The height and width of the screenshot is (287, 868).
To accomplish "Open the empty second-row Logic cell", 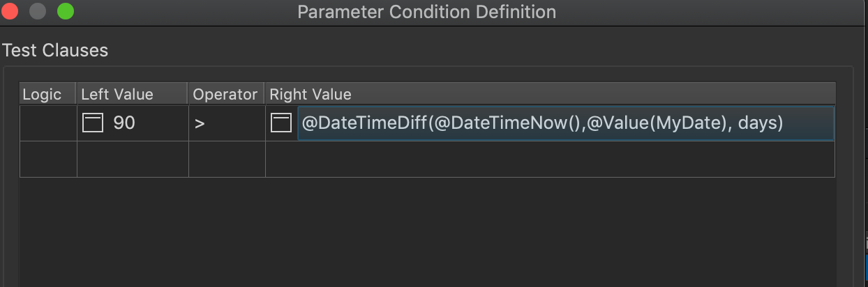I will (x=48, y=159).
